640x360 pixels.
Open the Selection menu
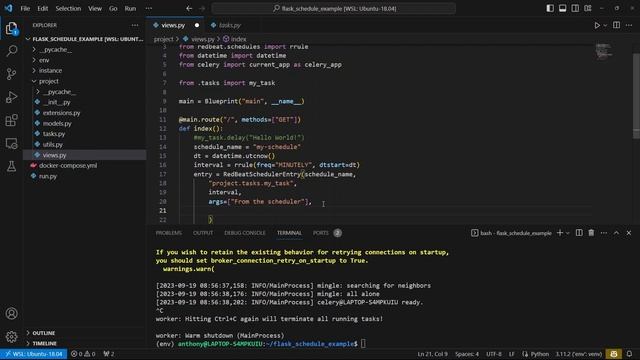68,8
